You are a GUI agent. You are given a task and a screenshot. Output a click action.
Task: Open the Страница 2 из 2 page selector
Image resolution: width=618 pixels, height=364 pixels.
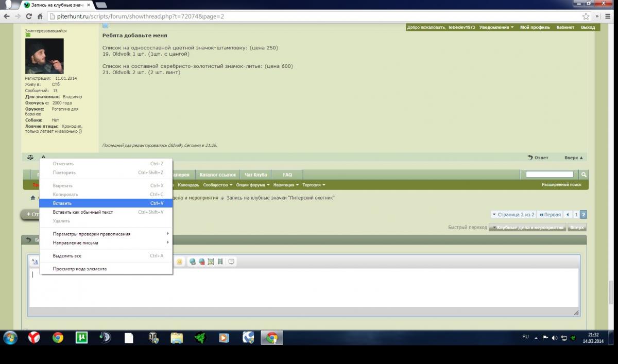click(513, 214)
